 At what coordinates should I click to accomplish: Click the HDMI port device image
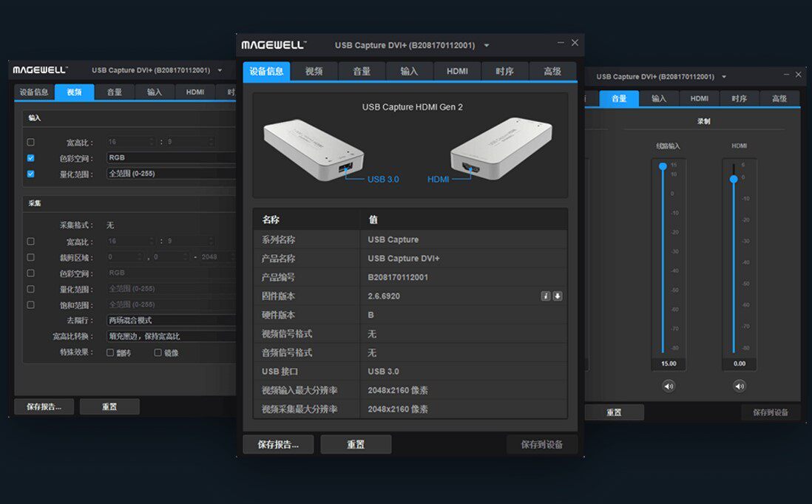click(501, 149)
